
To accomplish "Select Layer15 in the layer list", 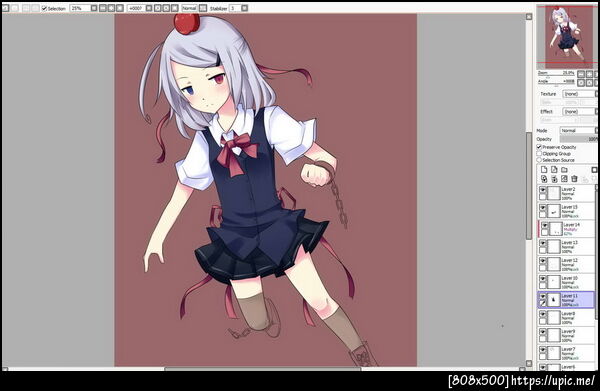I will tap(567, 211).
